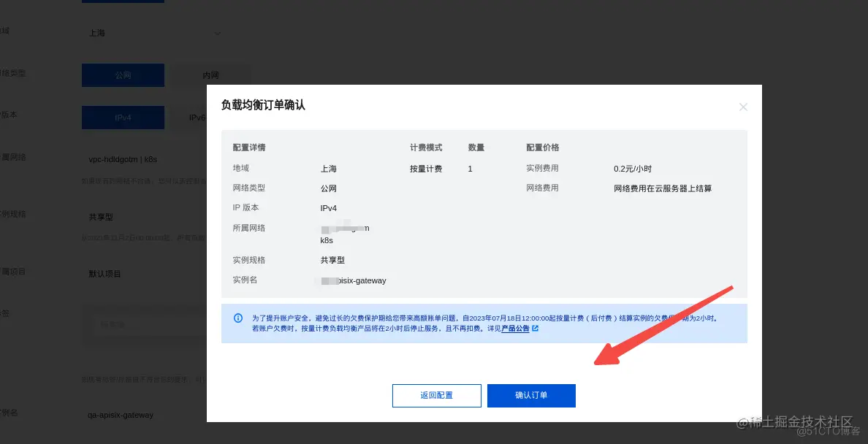
Task: Click the IPv4 value in the dialog
Action: pyautogui.click(x=329, y=208)
